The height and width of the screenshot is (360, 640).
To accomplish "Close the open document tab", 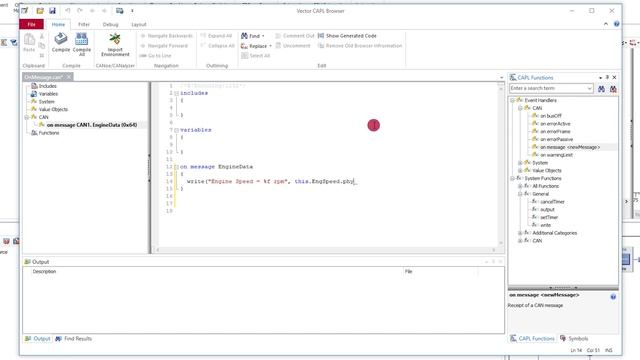I will pyautogui.click(x=69, y=77).
